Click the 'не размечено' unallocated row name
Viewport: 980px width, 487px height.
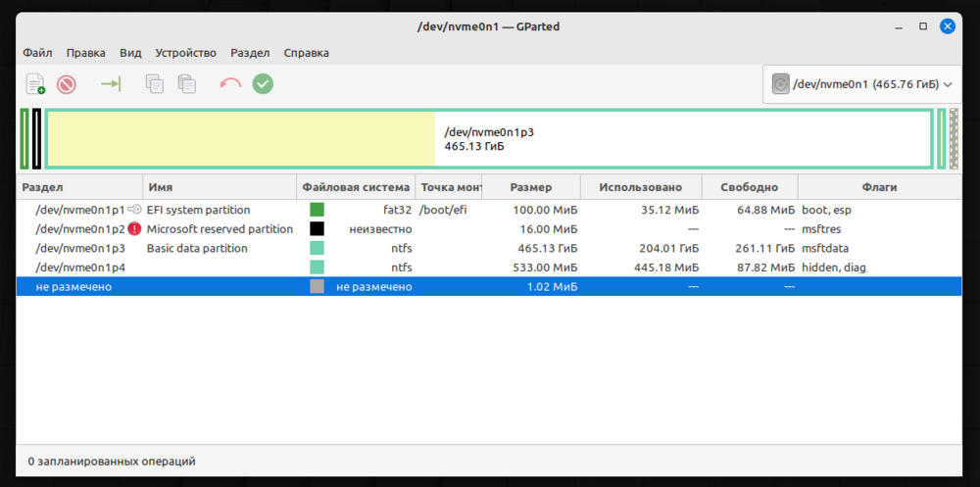(73, 287)
